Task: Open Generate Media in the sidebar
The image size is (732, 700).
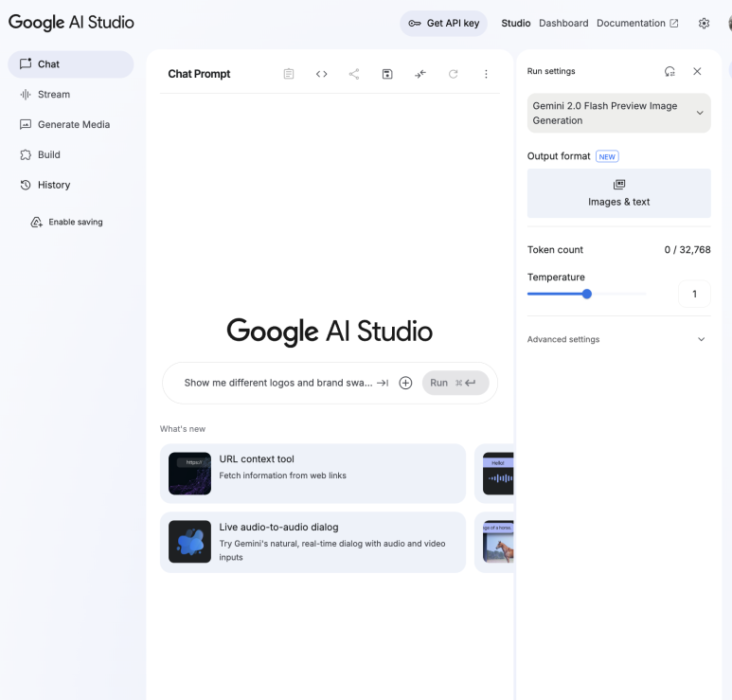Action: coord(70,125)
